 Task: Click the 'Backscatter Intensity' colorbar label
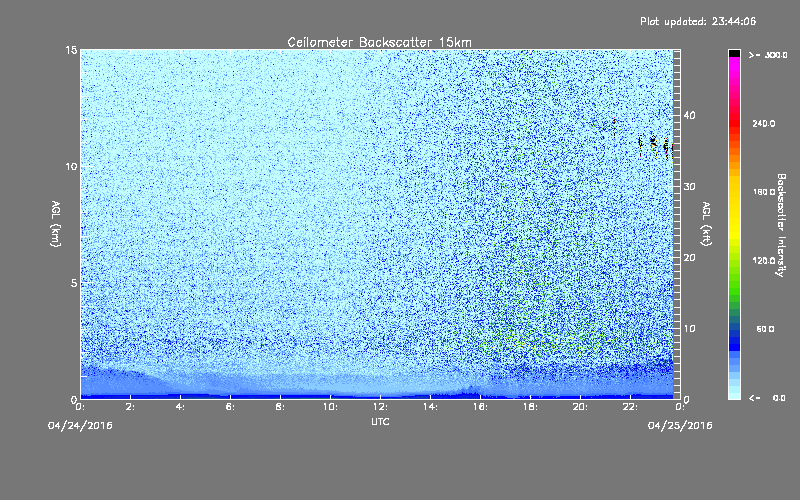pos(781,225)
